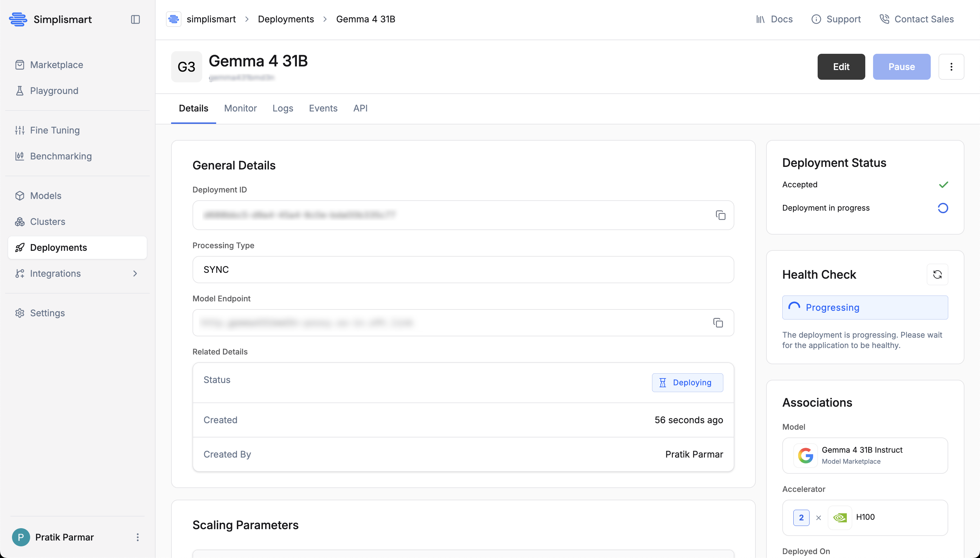Switch to the API tab
Viewport: 980px width, 558px height.
(x=360, y=109)
